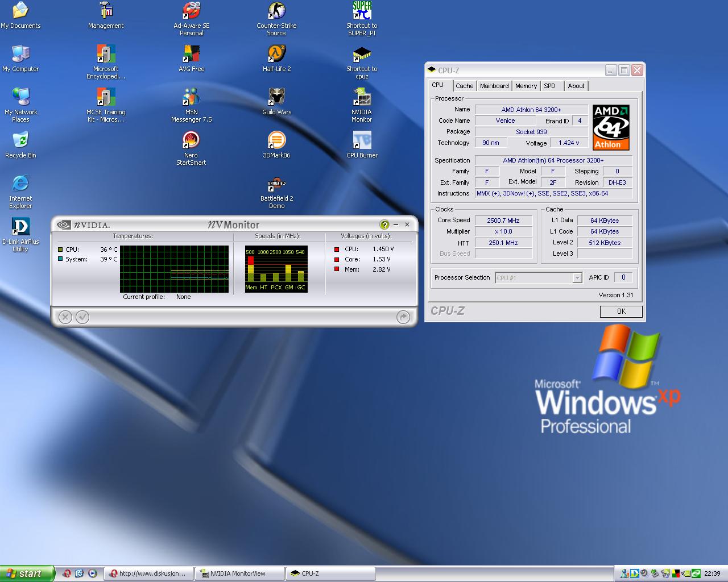Select the Guild Wars desktop icon
Screen dimensions: 728x582
[x=276, y=101]
